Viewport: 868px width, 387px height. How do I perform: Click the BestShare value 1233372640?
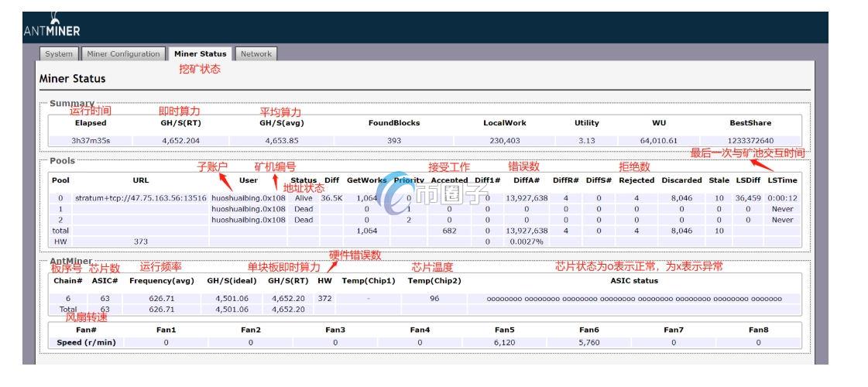click(750, 140)
